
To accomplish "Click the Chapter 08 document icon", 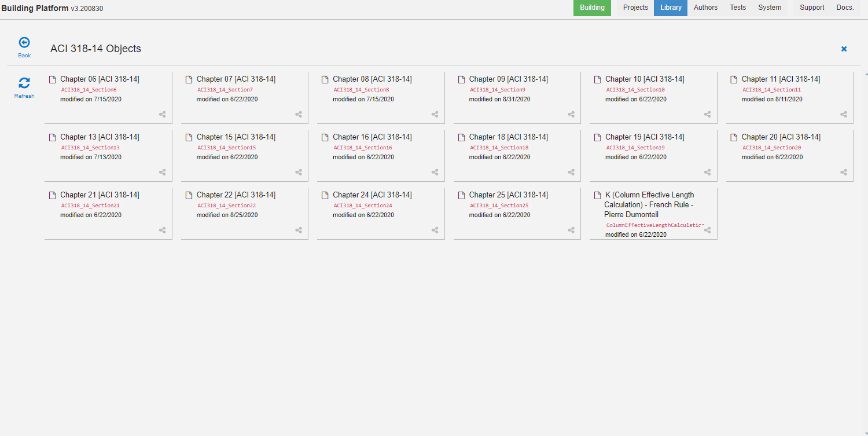I will (325, 79).
